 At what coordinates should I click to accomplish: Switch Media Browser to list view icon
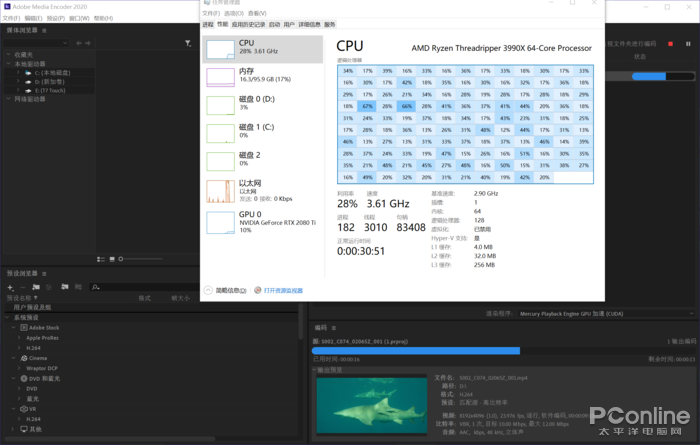click(x=101, y=259)
